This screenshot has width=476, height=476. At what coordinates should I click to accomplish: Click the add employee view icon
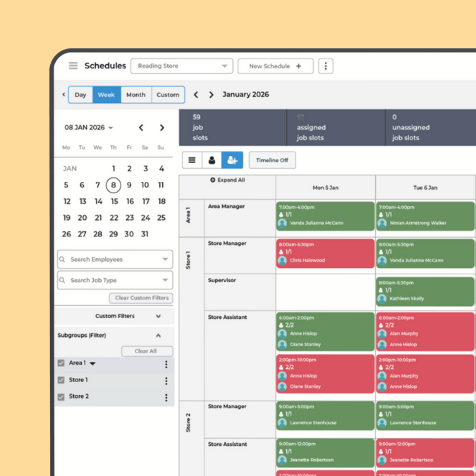[232, 161]
